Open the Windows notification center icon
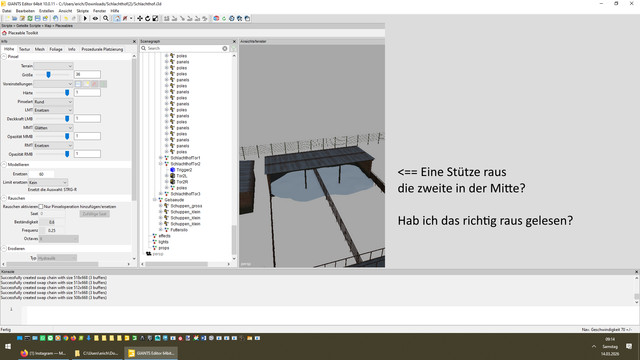Viewport: 640px width, 360px height. [x=629, y=346]
